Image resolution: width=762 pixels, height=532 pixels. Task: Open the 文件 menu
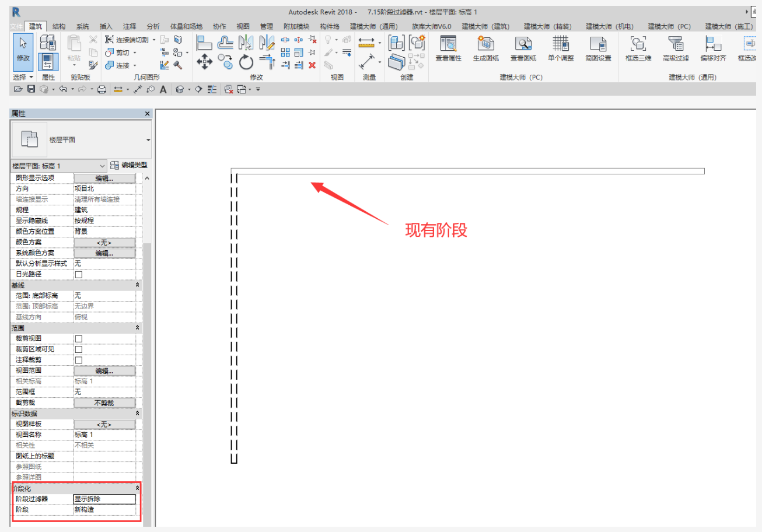[x=17, y=26]
